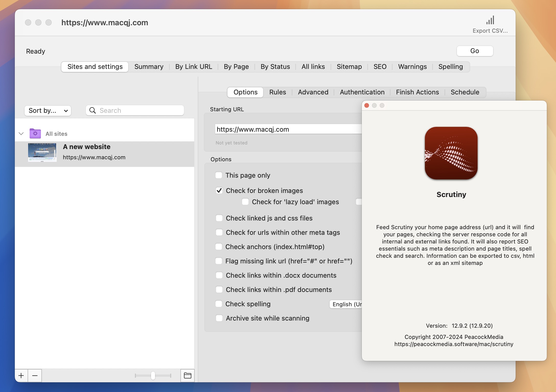This screenshot has width=556, height=392.
Task: Adjust the thumbnail size slider
Action: (153, 375)
